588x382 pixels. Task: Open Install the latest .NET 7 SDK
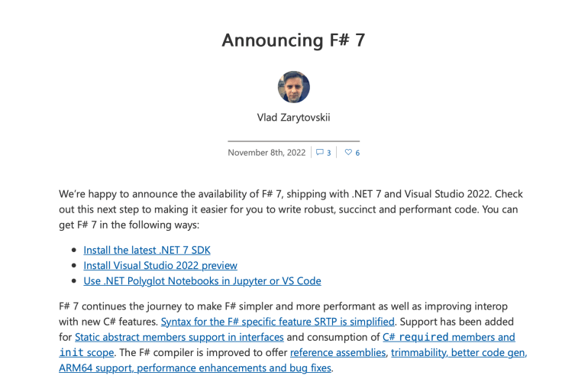click(147, 250)
